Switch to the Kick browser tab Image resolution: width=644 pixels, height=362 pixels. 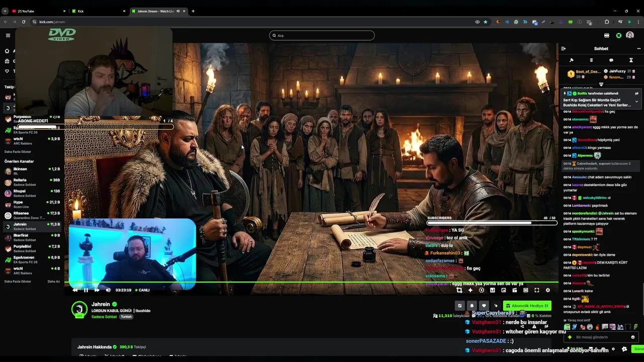click(98, 11)
